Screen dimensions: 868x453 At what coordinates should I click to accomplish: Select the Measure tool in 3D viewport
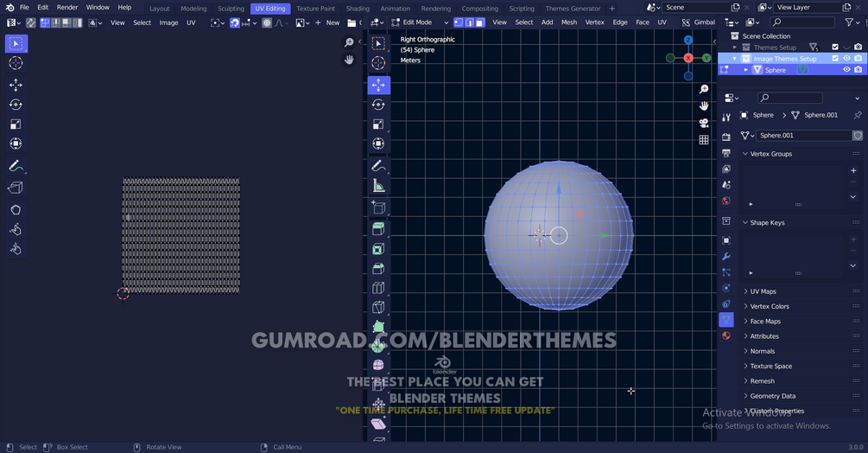tap(378, 186)
